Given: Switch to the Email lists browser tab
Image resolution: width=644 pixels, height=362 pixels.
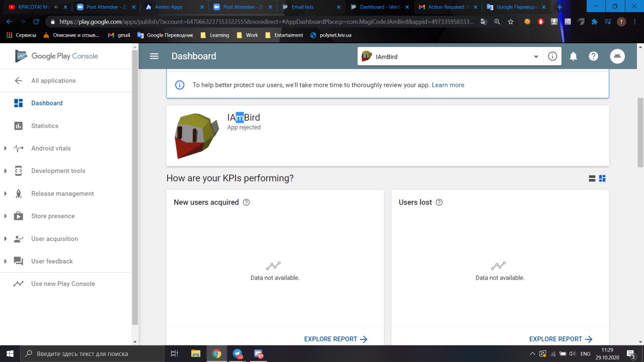Looking at the screenshot, I should pos(311,7).
